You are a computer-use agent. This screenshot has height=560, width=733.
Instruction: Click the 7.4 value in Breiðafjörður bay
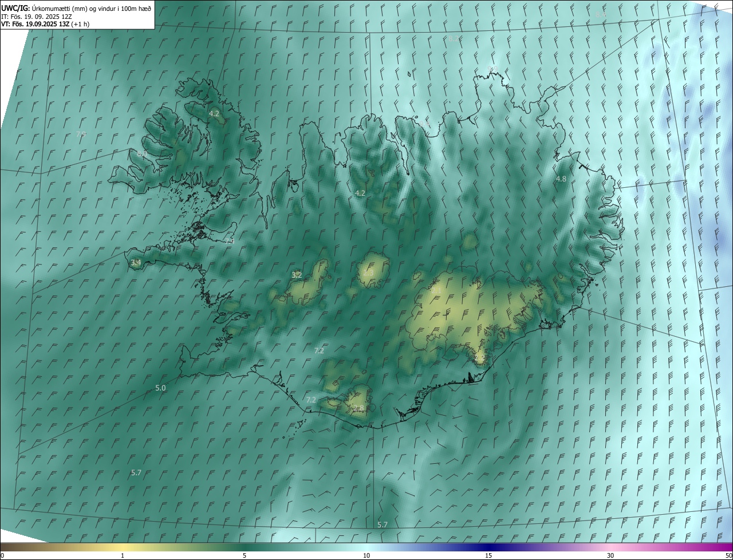(230, 242)
